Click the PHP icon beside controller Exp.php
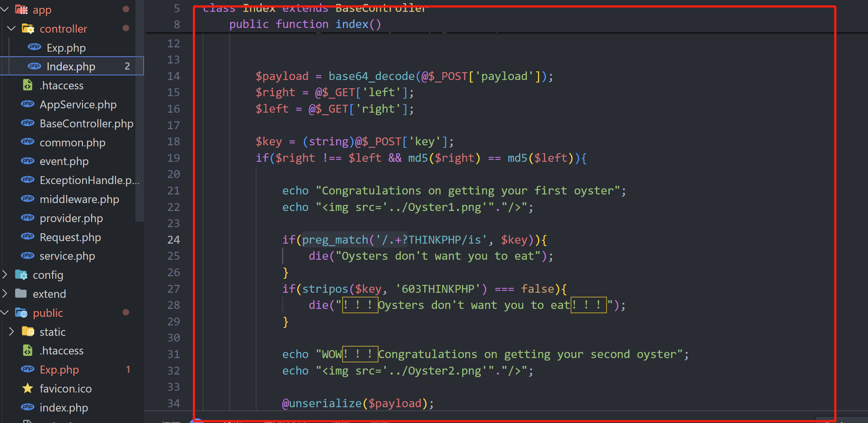This screenshot has height=423, width=868. point(34,47)
